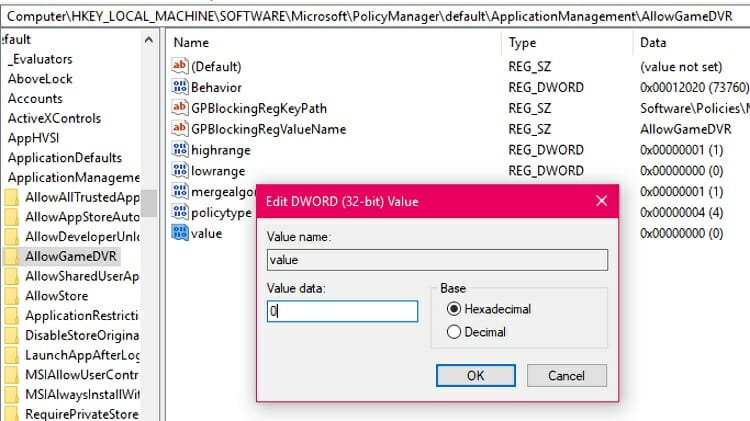Select the lowrange value name

218,171
